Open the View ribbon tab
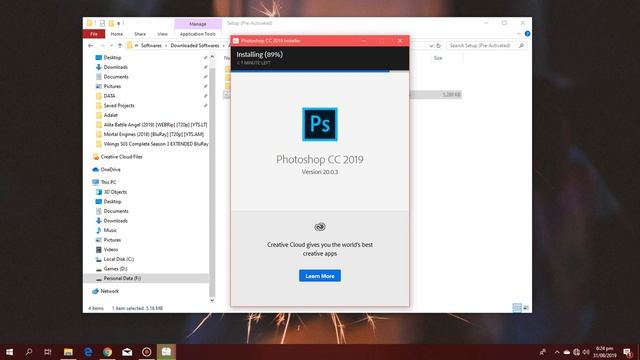 pyautogui.click(x=162, y=34)
